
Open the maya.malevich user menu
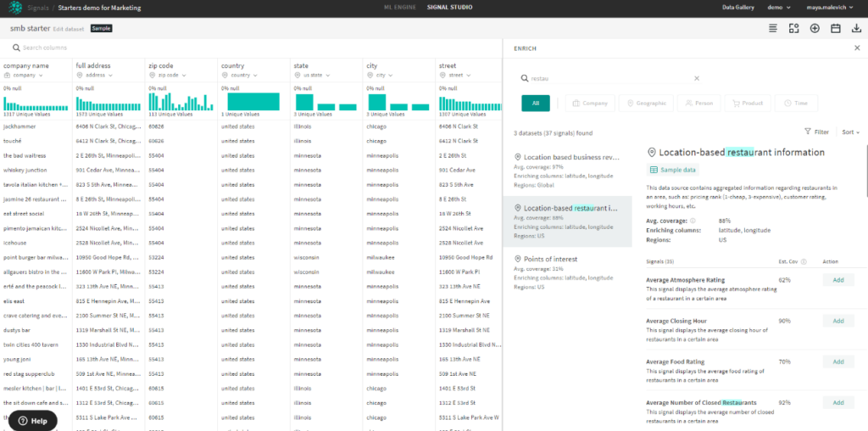tap(831, 8)
